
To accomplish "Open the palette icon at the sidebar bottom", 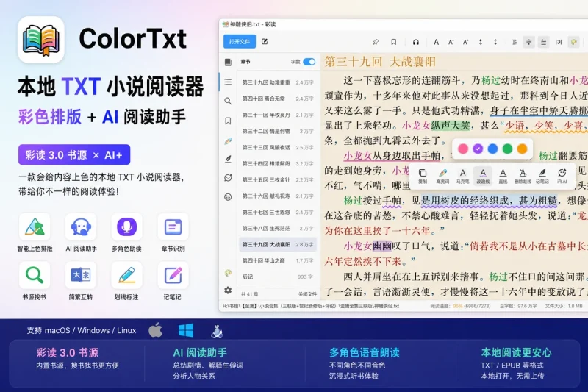I will coord(228,273).
